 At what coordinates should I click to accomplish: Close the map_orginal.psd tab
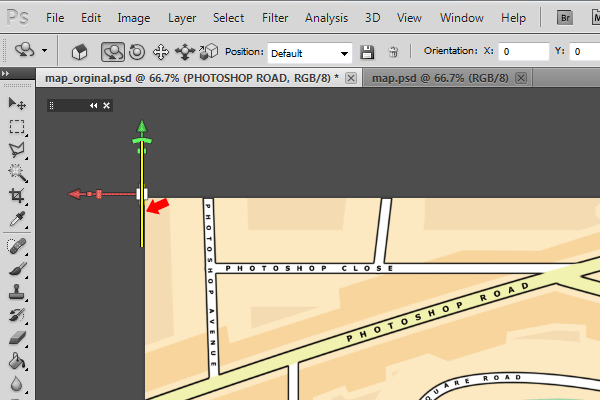pos(351,78)
